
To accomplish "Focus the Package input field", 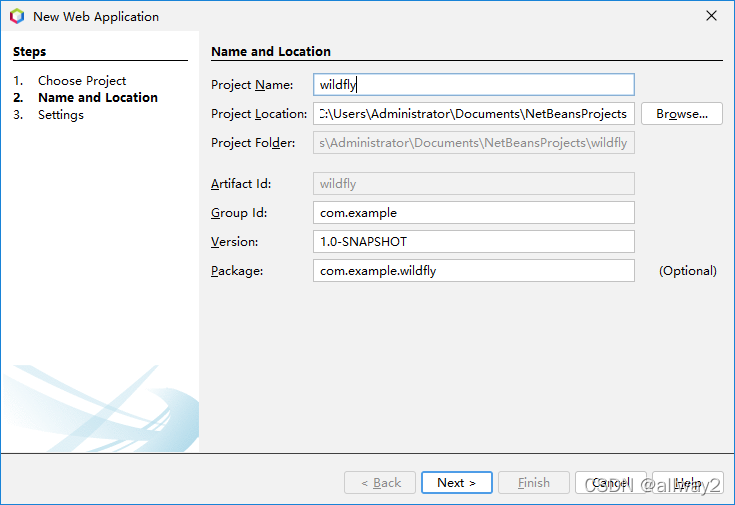I will click(x=473, y=271).
